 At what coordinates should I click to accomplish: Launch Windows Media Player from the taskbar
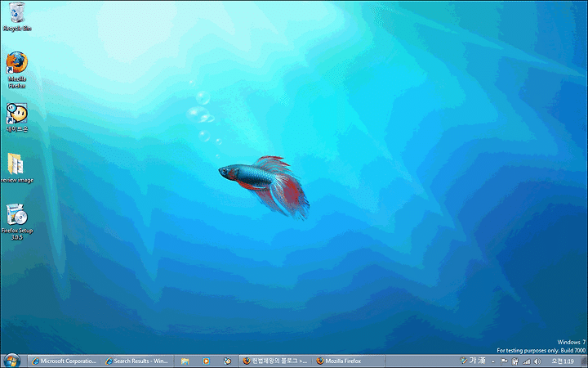[206, 361]
